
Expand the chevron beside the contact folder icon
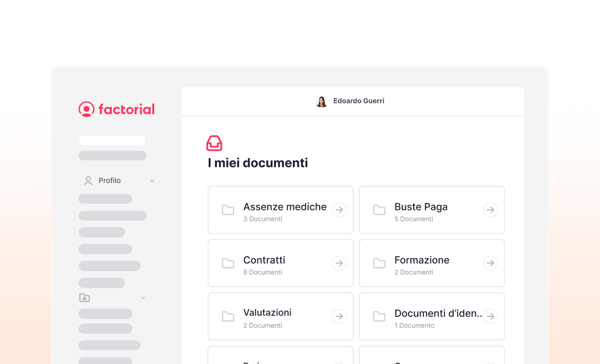coord(143,298)
